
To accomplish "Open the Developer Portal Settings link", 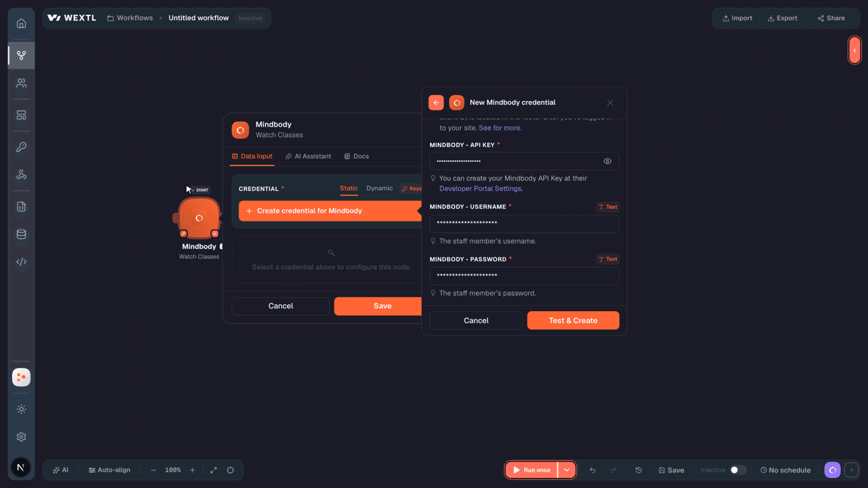I will pos(480,188).
